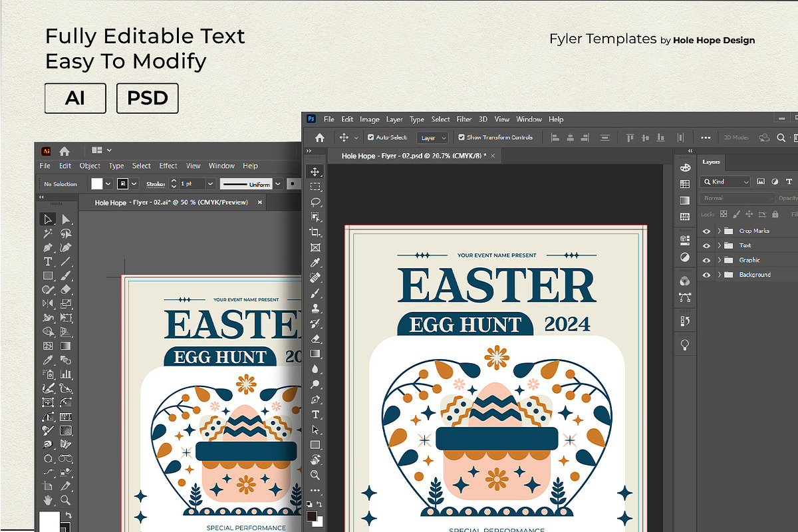This screenshot has width=798, height=532.
Task: Select the Rectangular Marquee tool in Photoshop
Action: (315, 187)
